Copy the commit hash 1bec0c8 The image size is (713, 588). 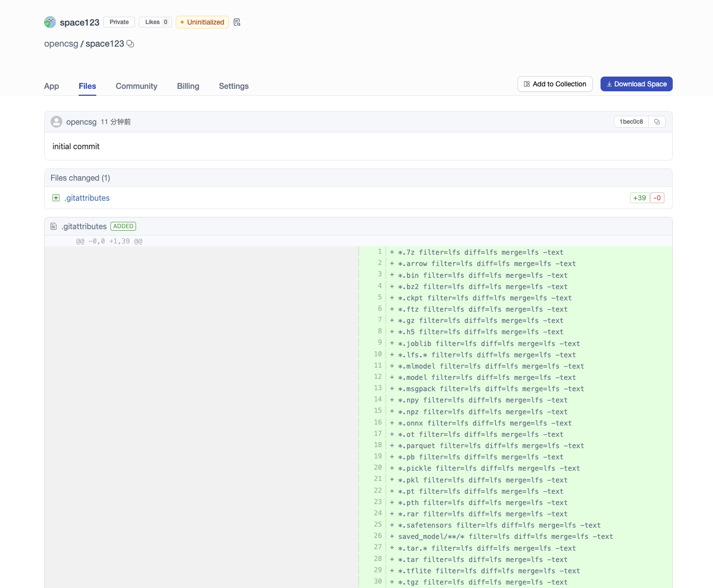(657, 122)
